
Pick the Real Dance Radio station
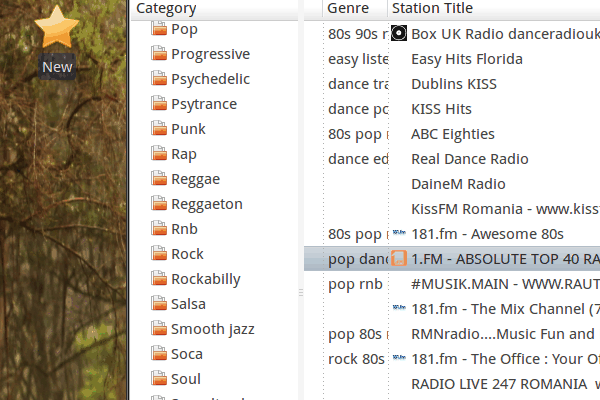tap(469, 159)
